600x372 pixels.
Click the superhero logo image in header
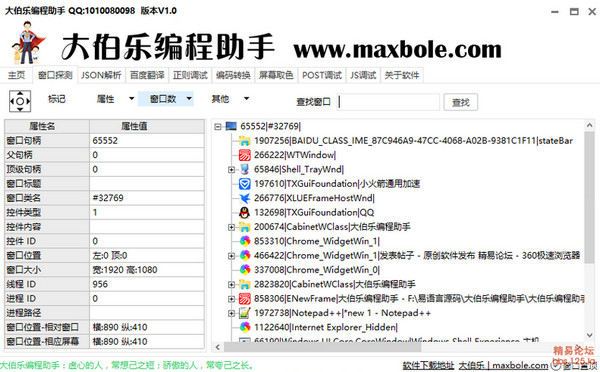[28, 43]
